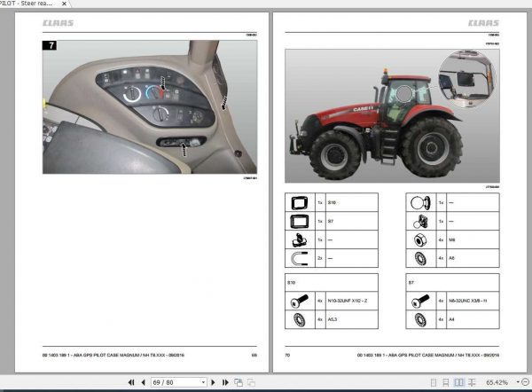Click the CLAAS logo on left page

tap(58, 23)
